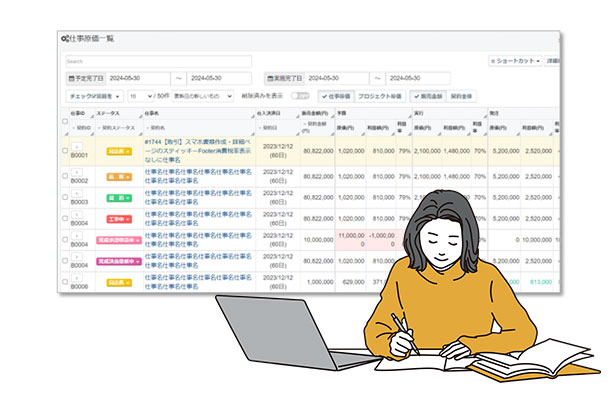
Task: Open the #1744 job name link
Action: 197,151
